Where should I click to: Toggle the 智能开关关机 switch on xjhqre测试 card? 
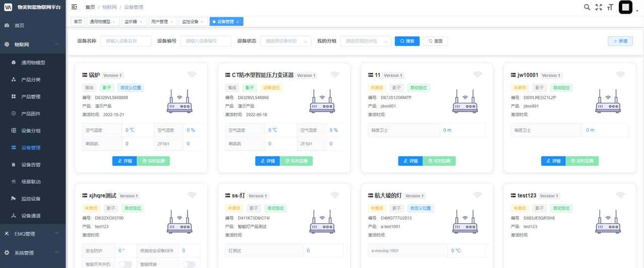[125, 264]
